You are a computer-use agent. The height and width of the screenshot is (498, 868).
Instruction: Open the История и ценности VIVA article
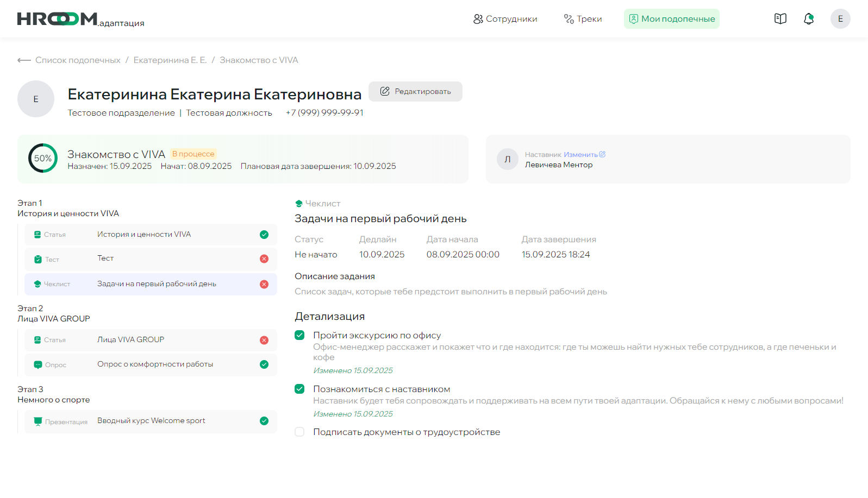pos(144,235)
